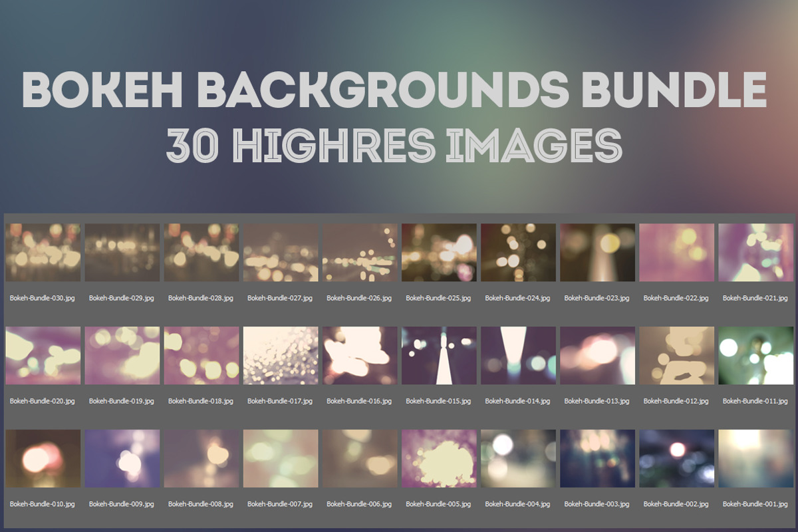
Task: Select the Bokeh-Bundle-028.jpg thumbnail
Action: click(201, 253)
